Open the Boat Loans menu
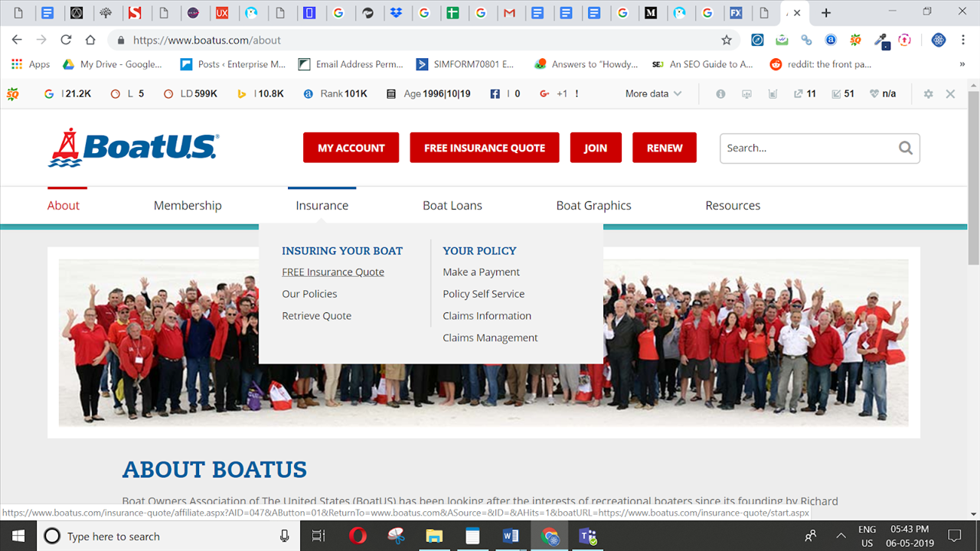 pyautogui.click(x=452, y=205)
